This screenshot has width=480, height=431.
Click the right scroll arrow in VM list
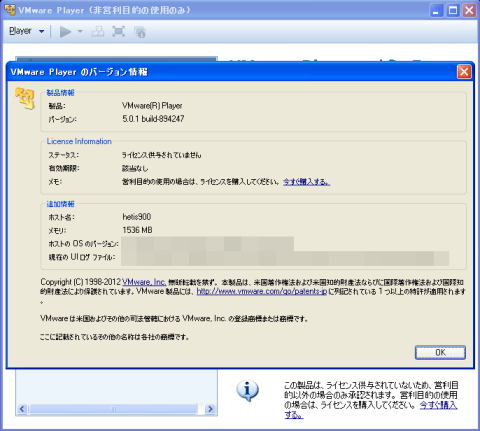click(210, 409)
